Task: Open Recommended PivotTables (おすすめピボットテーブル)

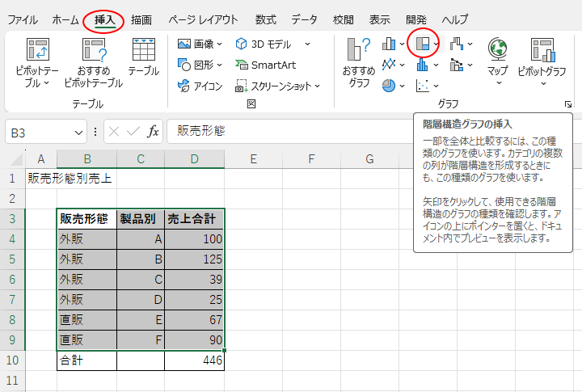Action: pos(93,51)
